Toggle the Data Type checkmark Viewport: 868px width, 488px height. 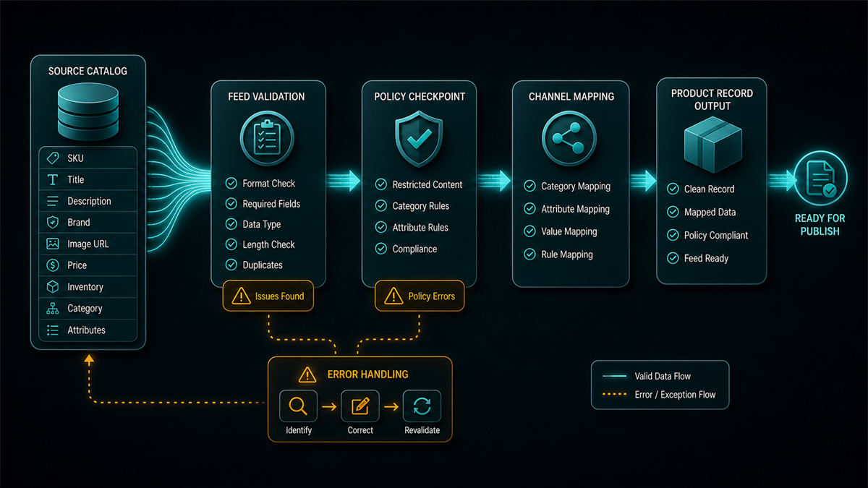[x=231, y=224]
